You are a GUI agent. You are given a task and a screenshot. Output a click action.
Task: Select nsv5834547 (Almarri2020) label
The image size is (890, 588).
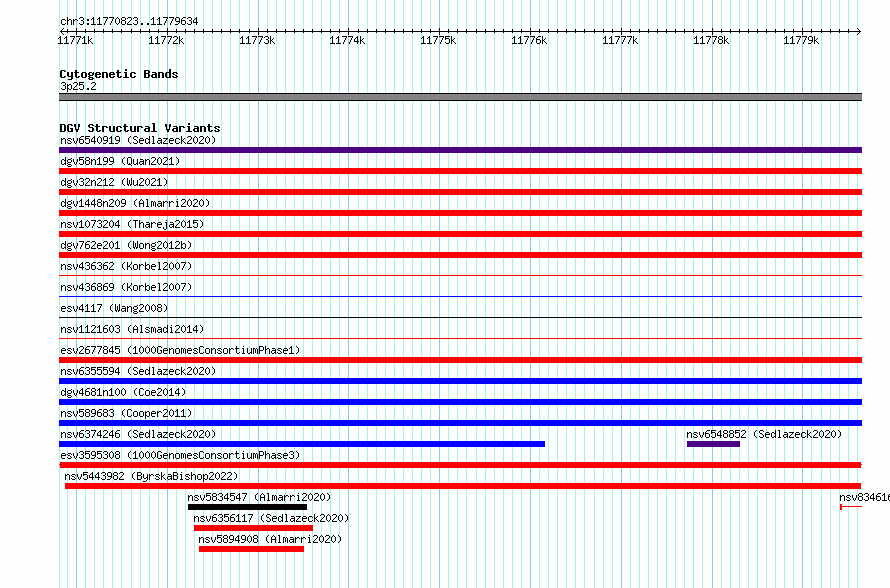pos(259,497)
